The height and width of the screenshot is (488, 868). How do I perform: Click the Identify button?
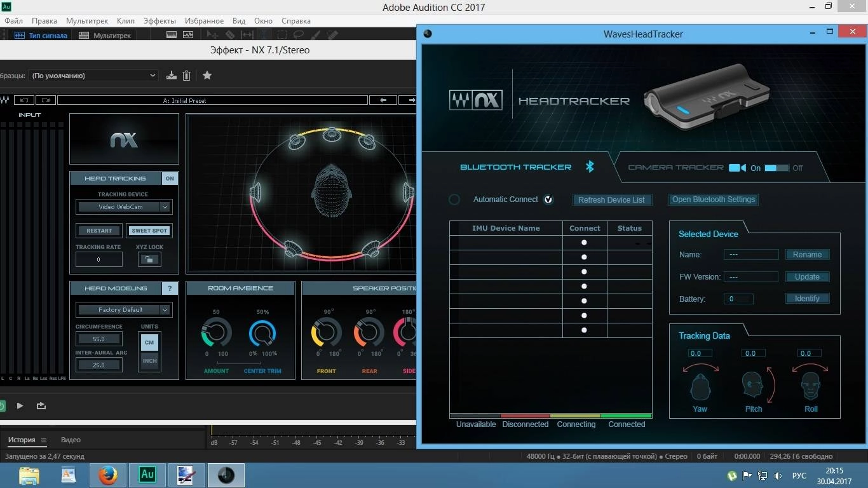(807, 299)
